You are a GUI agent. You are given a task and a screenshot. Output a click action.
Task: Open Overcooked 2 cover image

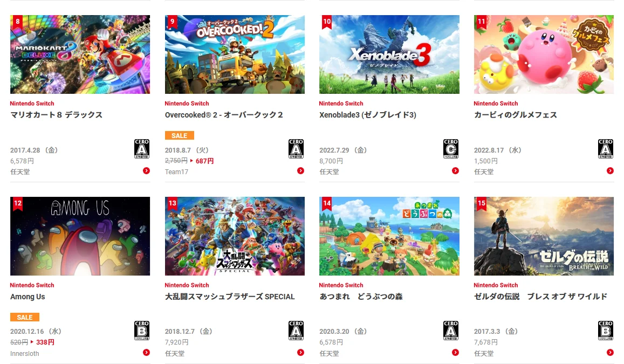coord(235,54)
